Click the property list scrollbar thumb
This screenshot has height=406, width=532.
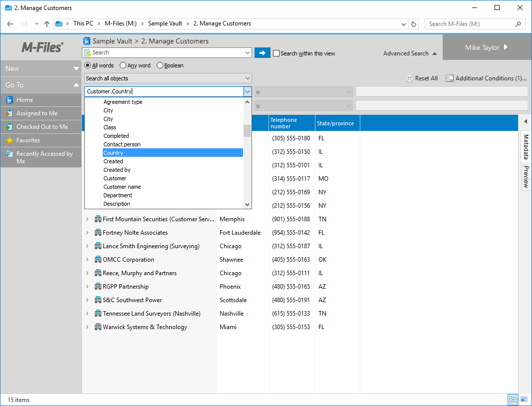click(248, 131)
